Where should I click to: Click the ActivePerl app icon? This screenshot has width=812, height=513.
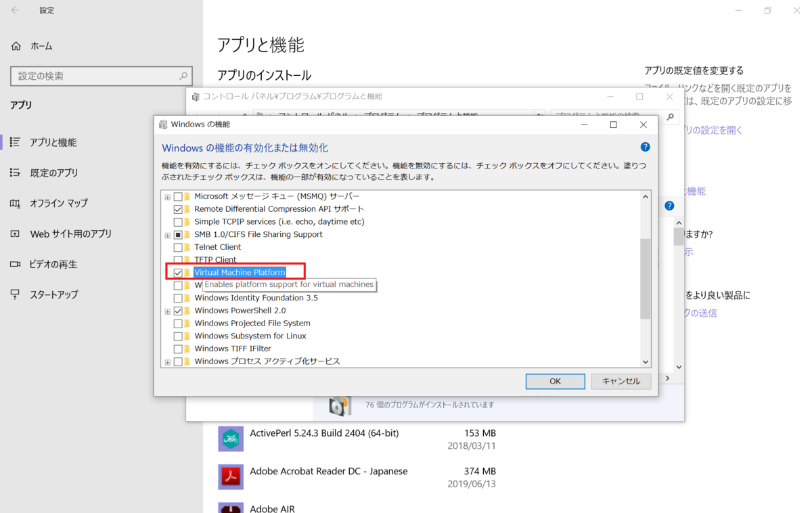(231, 439)
